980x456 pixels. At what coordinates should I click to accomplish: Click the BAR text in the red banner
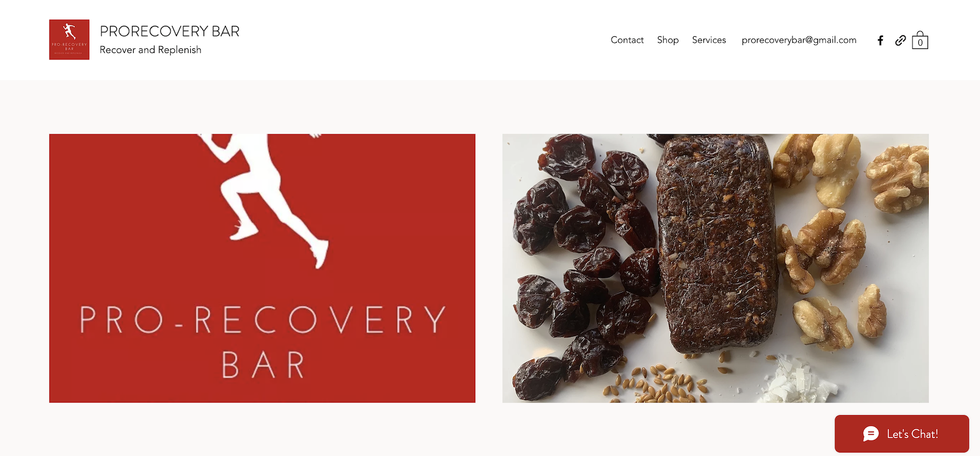(x=263, y=365)
